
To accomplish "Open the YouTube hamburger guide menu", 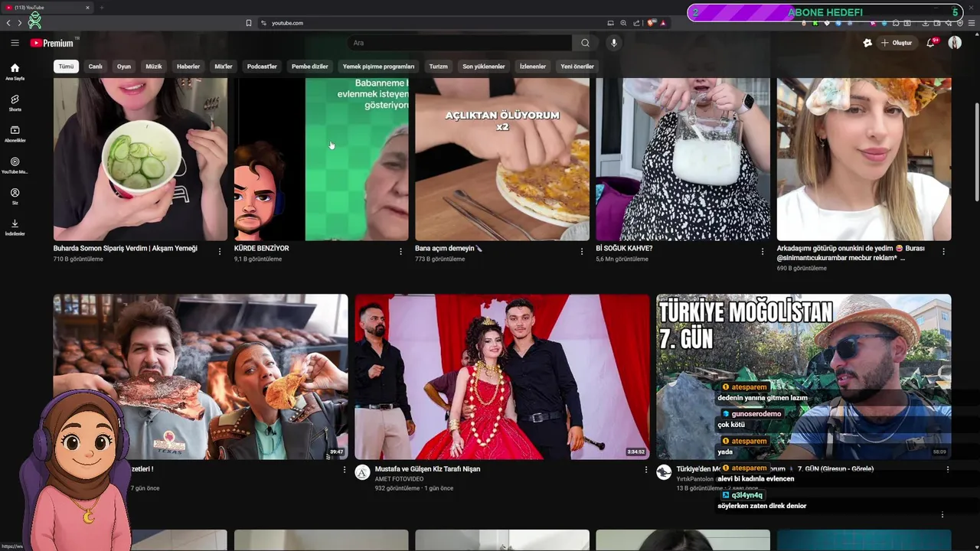I will tap(15, 43).
